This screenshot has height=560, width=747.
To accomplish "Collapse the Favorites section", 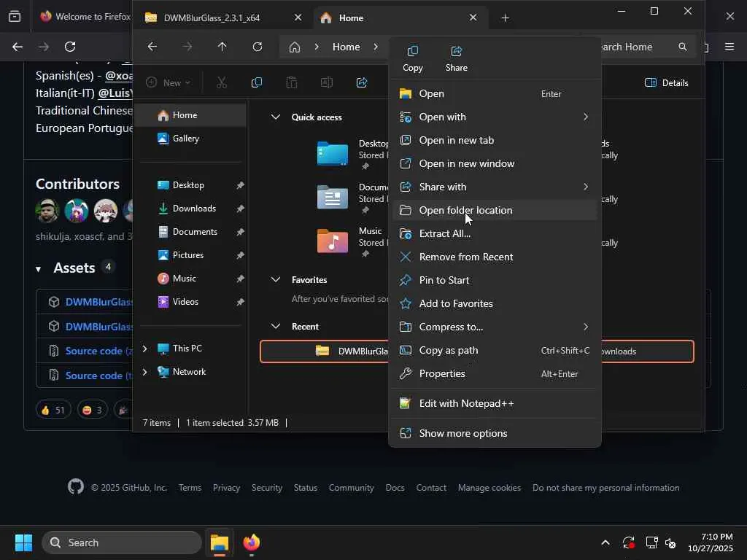I will coord(275,280).
